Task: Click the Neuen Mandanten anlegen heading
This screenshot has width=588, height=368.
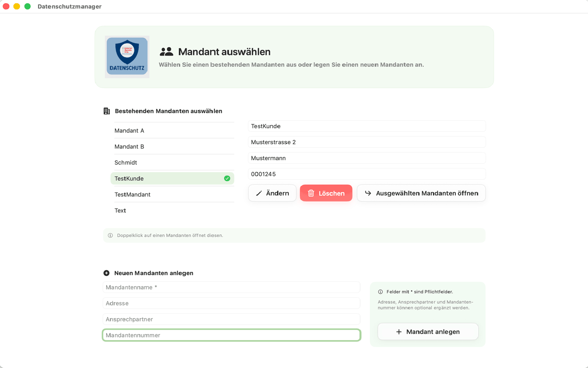Action: (x=154, y=273)
